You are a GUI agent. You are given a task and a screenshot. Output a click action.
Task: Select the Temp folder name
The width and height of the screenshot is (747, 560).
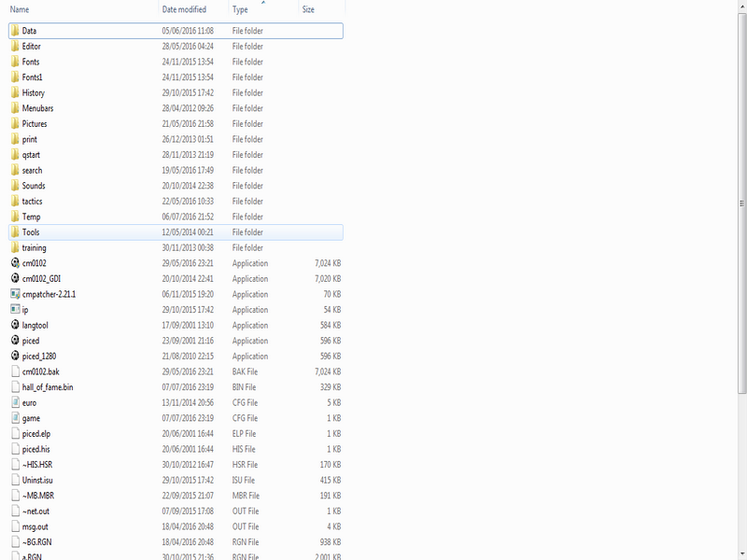point(31,217)
